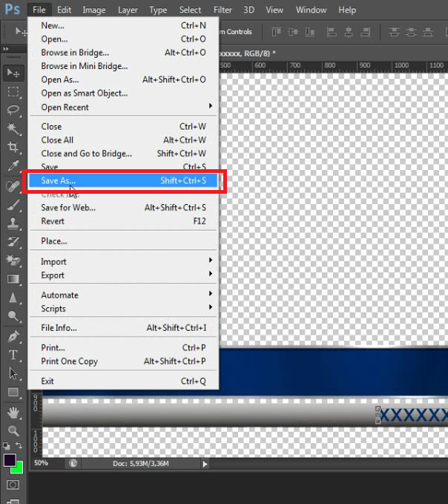Click distribute top edges icon
This screenshot has height=504, width=448.
click(x=395, y=32)
